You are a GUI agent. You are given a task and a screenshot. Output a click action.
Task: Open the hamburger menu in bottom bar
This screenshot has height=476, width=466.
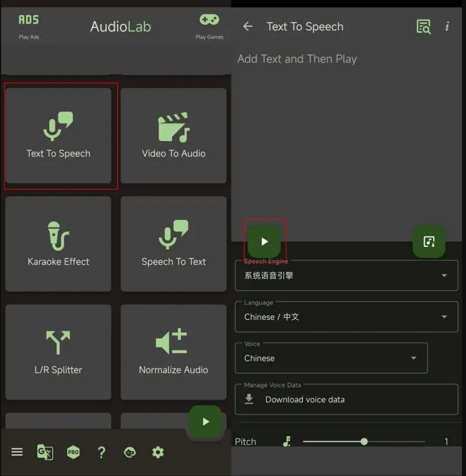[17, 452]
